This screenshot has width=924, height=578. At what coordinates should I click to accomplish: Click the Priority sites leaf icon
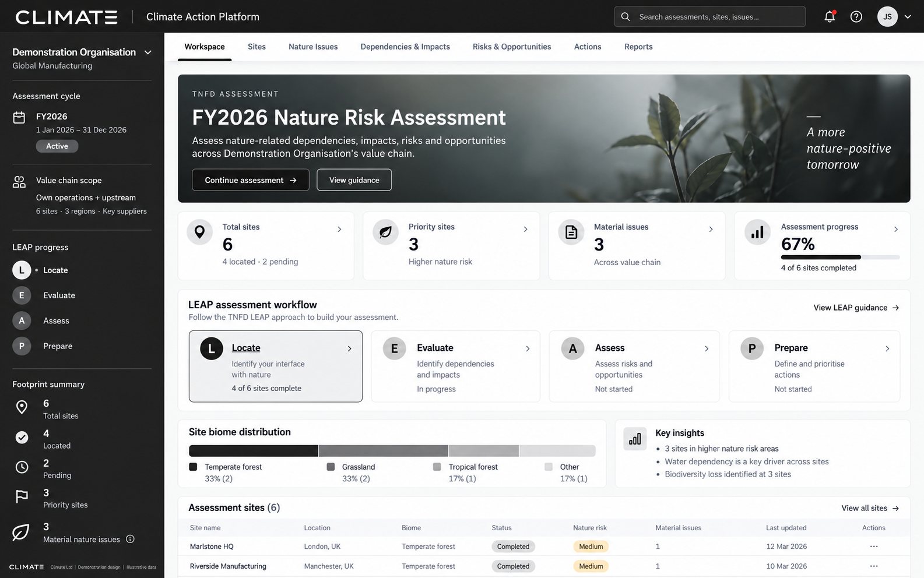385,232
